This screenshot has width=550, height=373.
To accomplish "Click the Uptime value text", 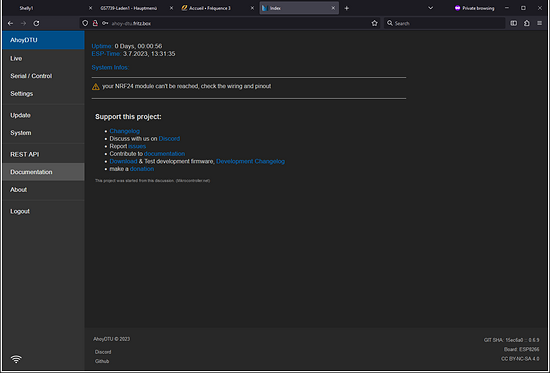I will tap(138, 46).
